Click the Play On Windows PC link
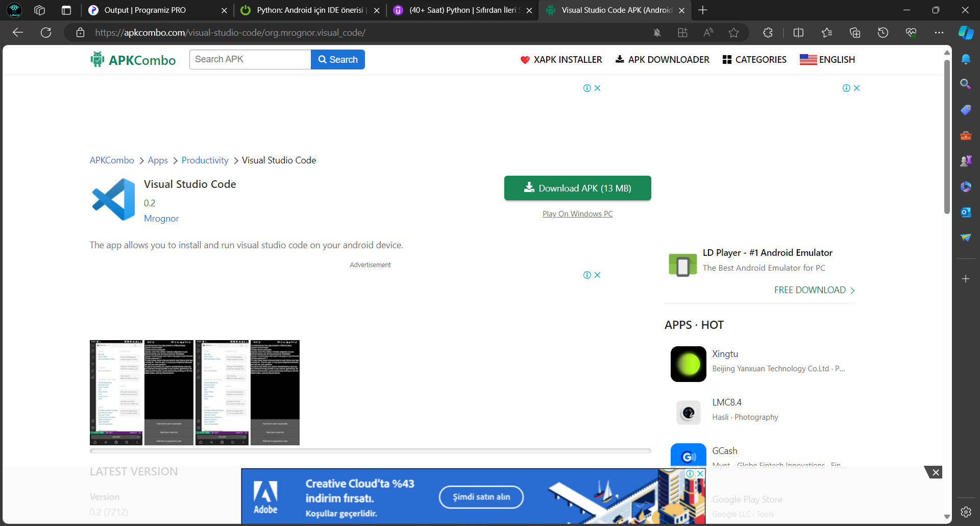 pos(578,214)
